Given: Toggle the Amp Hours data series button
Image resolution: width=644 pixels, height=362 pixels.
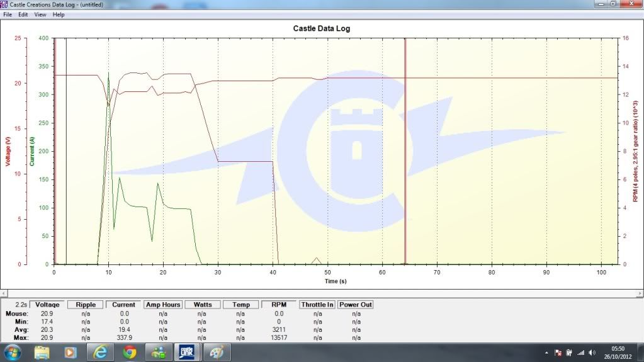Looking at the screenshot, I should [x=162, y=305].
